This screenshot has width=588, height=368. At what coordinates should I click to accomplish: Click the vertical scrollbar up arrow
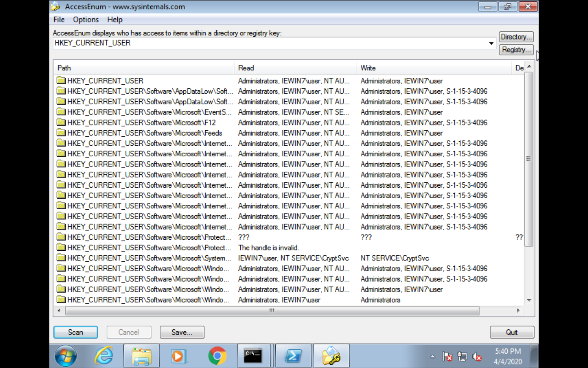[529, 66]
